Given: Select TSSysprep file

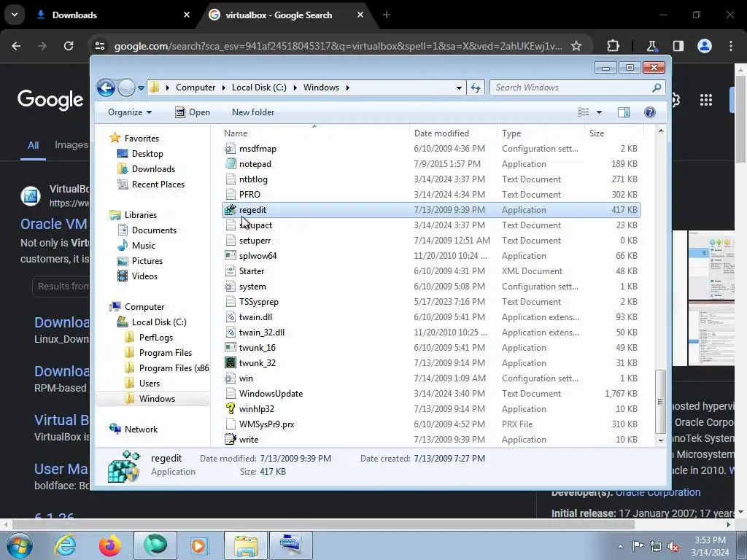Looking at the screenshot, I should tap(430, 302).
